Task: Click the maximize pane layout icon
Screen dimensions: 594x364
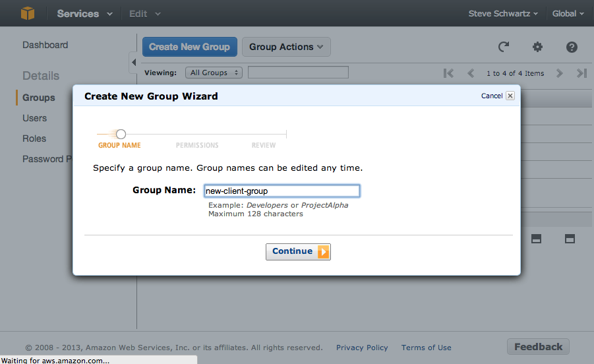Action: (570, 239)
